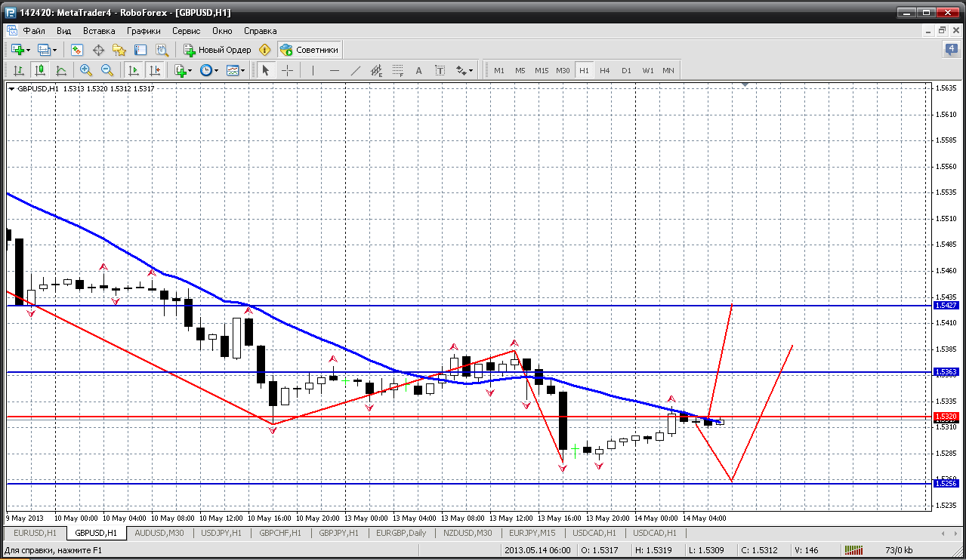Open the chart Templates icon

(233, 70)
